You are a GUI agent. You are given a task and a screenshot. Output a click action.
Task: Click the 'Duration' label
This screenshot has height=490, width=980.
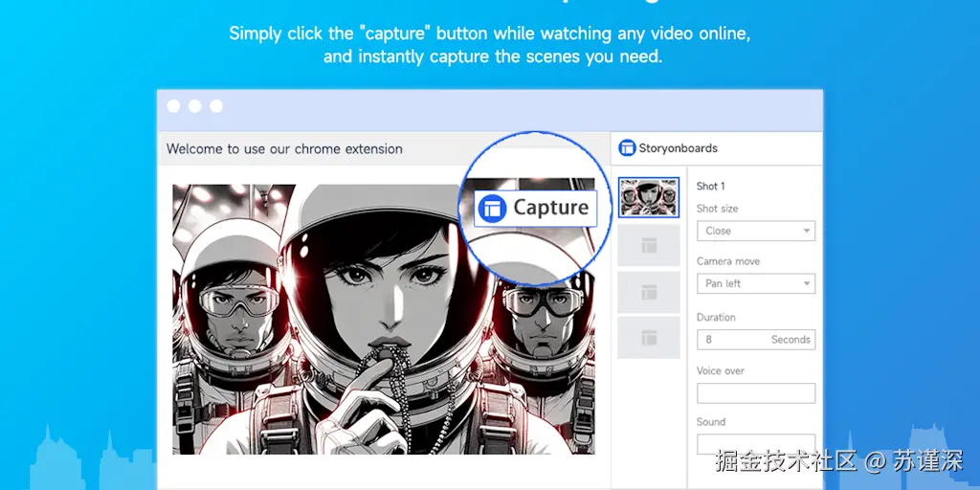point(716,318)
